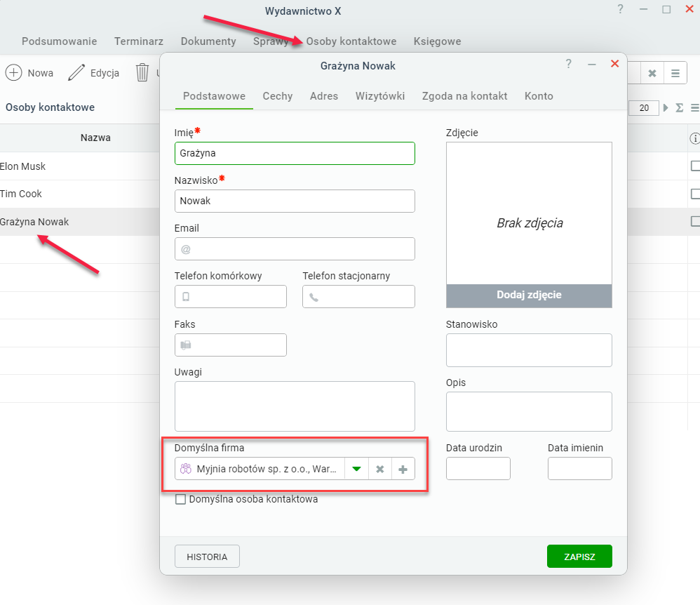
Task: Toggle Domyślna osoba kontaktowa checkbox
Action: tap(180, 500)
